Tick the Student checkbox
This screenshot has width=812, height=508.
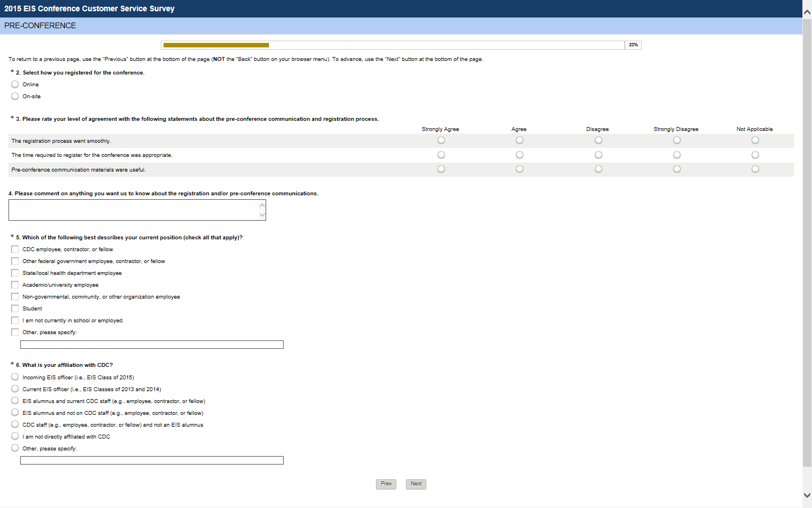click(15, 308)
